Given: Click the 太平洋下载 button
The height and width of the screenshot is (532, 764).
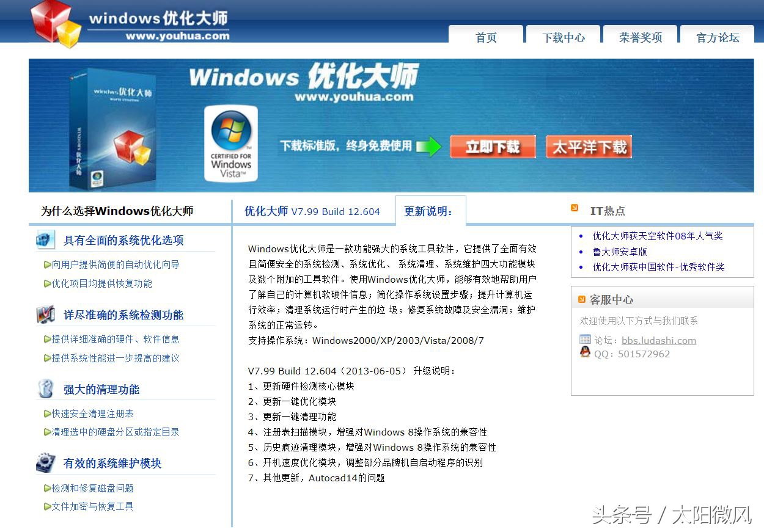Looking at the screenshot, I should pyautogui.click(x=588, y=147).
